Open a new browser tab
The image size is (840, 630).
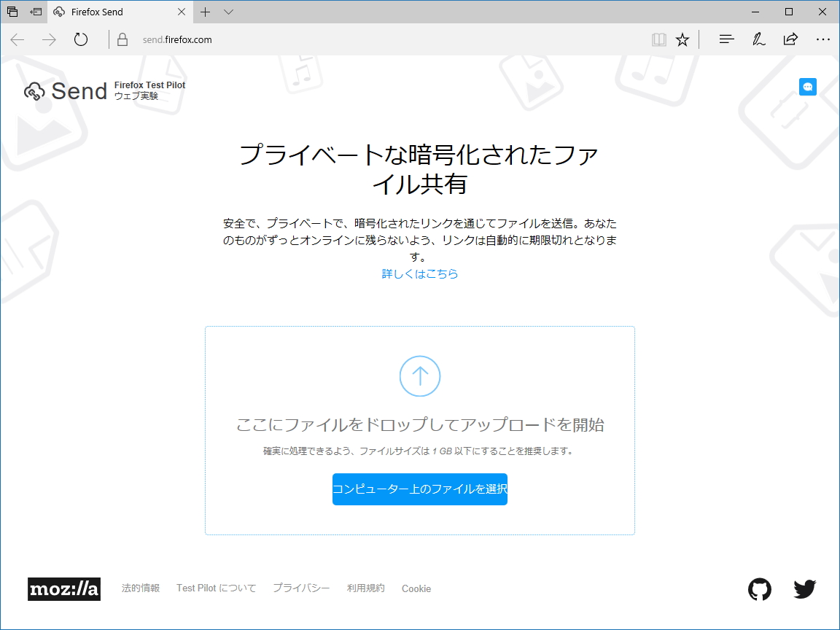point(205,12)
